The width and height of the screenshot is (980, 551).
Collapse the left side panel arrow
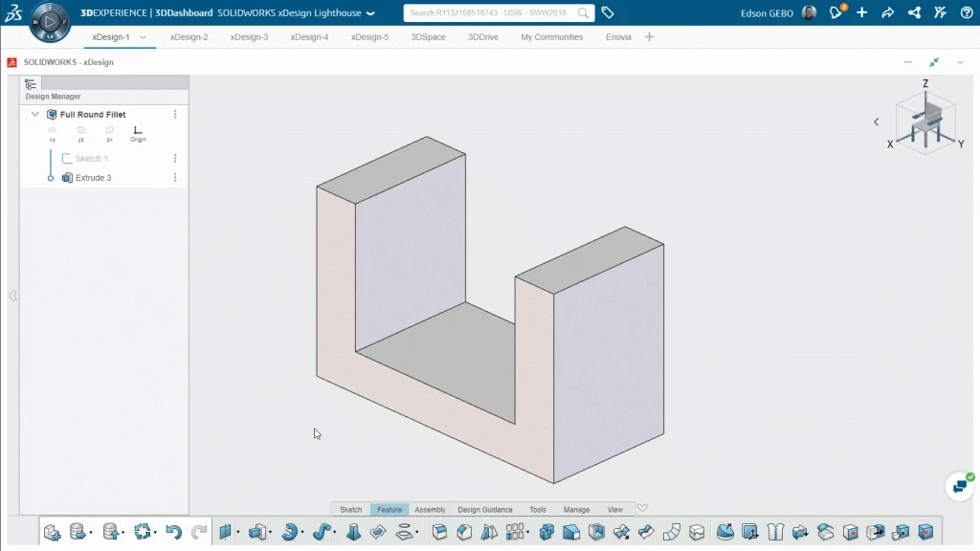pos(13,296)
